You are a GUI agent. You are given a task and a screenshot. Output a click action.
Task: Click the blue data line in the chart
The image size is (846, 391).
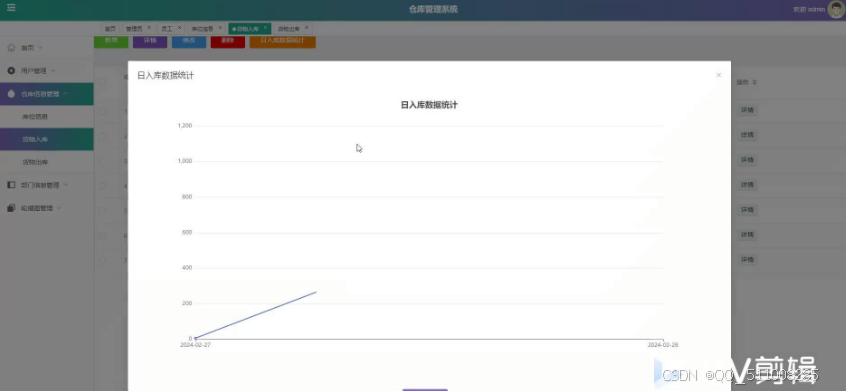click(255, 315)
